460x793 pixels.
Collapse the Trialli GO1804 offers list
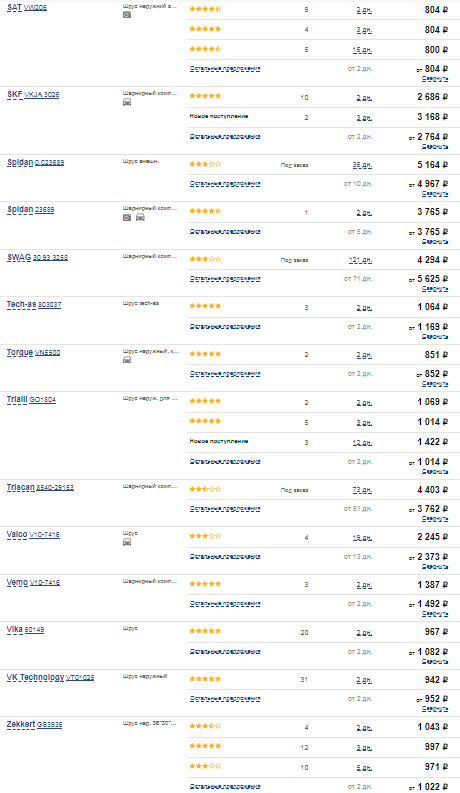coord(435,472)
